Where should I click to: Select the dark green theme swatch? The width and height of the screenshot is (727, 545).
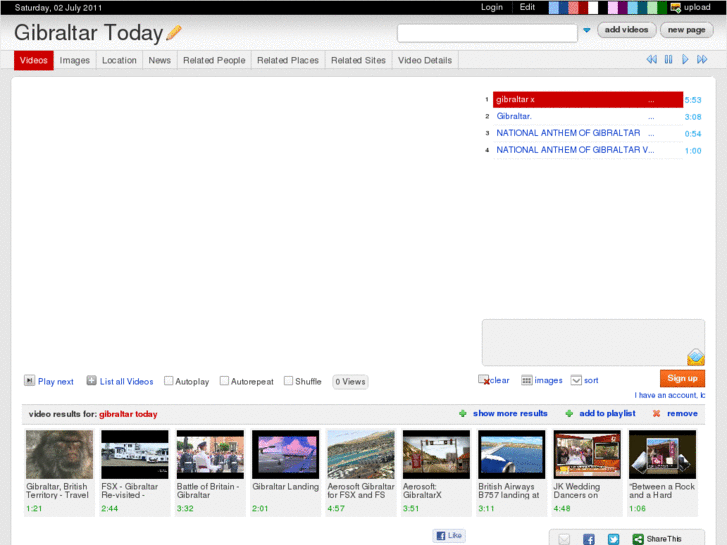(662, 7)
